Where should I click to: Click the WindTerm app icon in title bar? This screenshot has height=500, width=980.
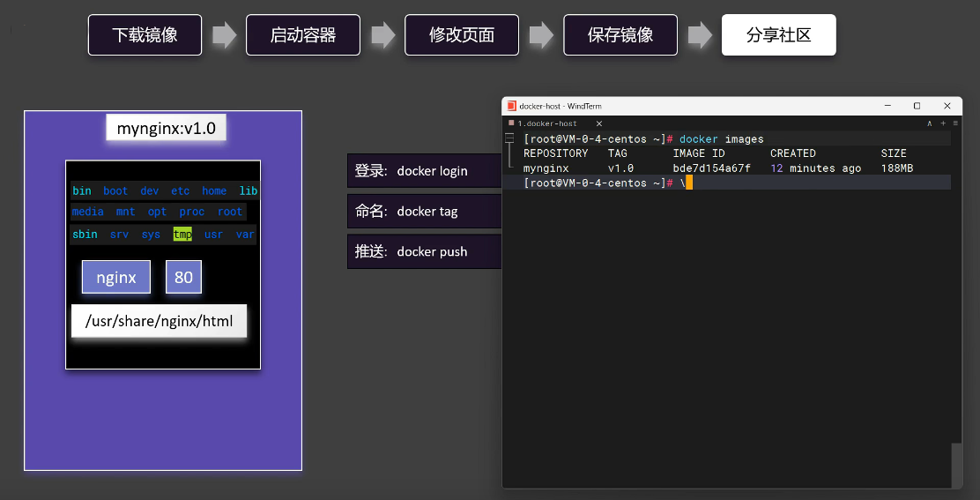pos(511,106)
